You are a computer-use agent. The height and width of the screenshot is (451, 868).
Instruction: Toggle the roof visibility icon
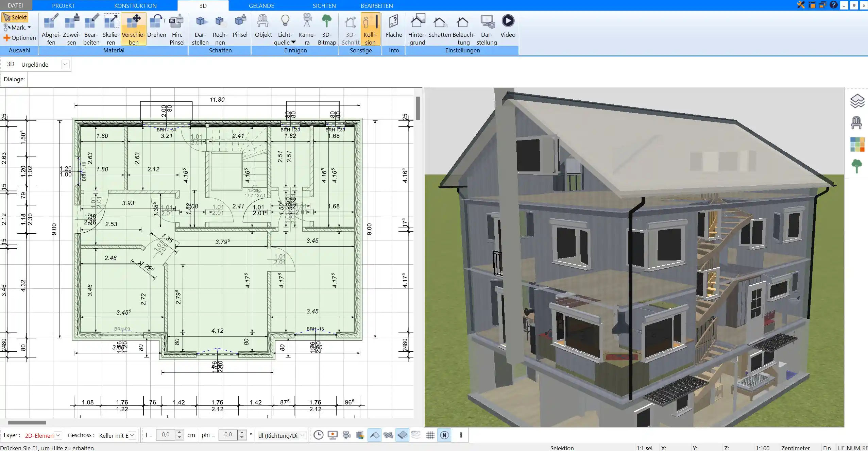pos(374,435)
